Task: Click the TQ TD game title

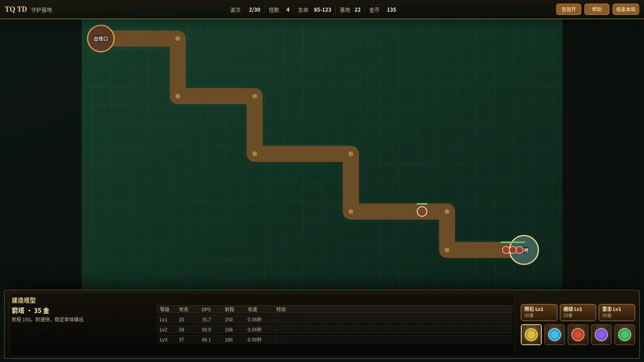Action: click(x=16, y=10)
